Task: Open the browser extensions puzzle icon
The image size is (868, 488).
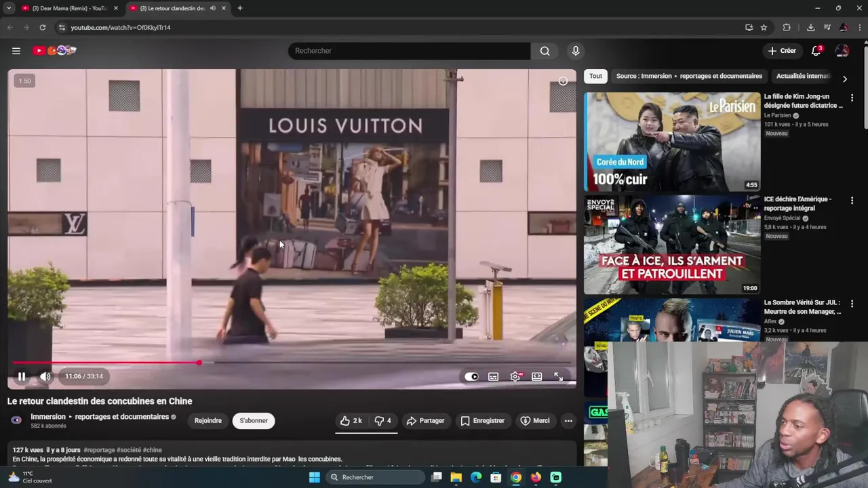Action: [x=787, y=27]
